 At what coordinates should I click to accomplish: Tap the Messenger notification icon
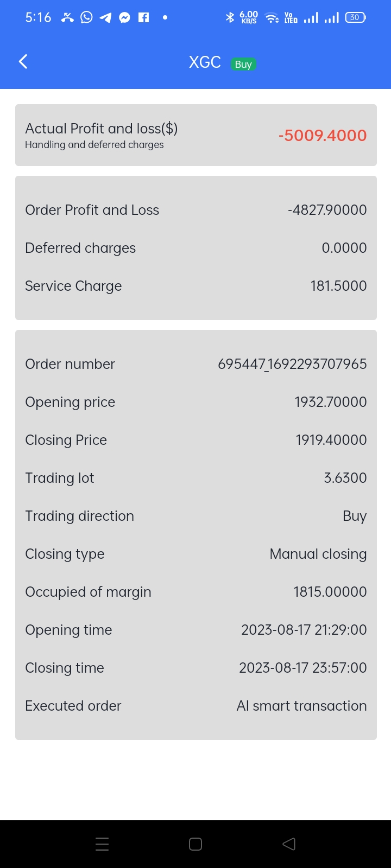click(124, 17)
